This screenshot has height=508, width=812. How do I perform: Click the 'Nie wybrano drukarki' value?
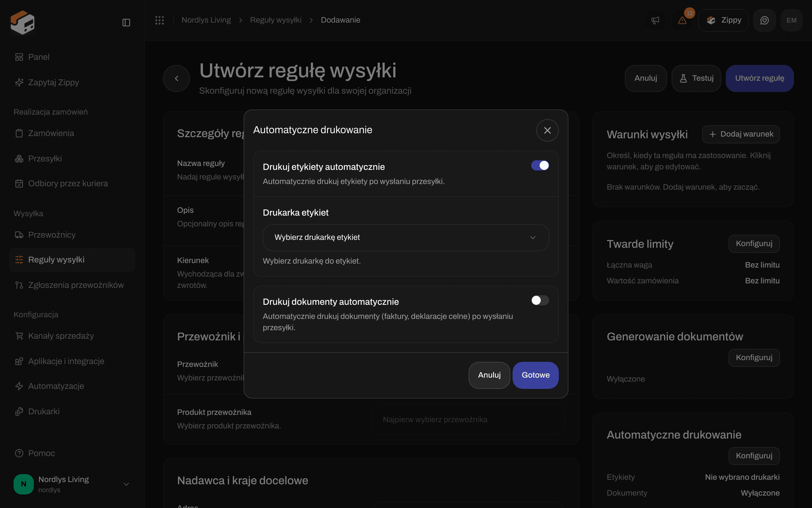(x=742, y=478)
